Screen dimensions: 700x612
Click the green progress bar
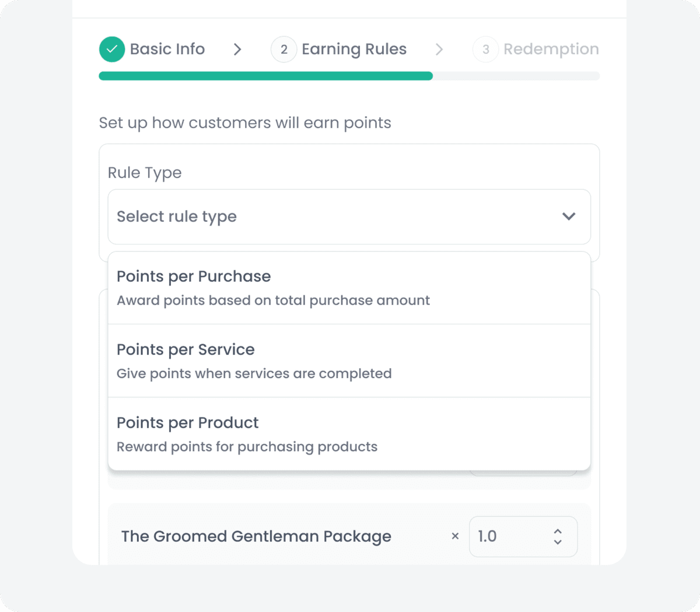click(265, 76)
